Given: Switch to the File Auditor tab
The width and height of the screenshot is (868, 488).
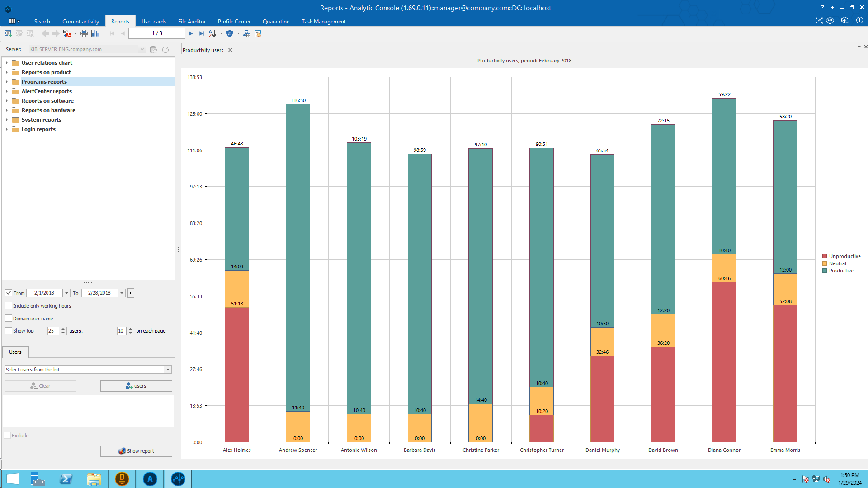Looking at the screenshot, I should [192, 22].
